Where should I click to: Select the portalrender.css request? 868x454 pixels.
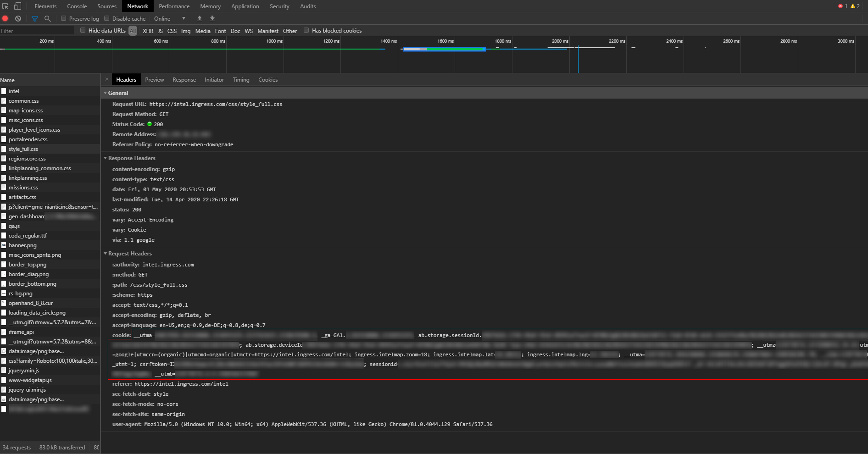[x=50, y=139]
